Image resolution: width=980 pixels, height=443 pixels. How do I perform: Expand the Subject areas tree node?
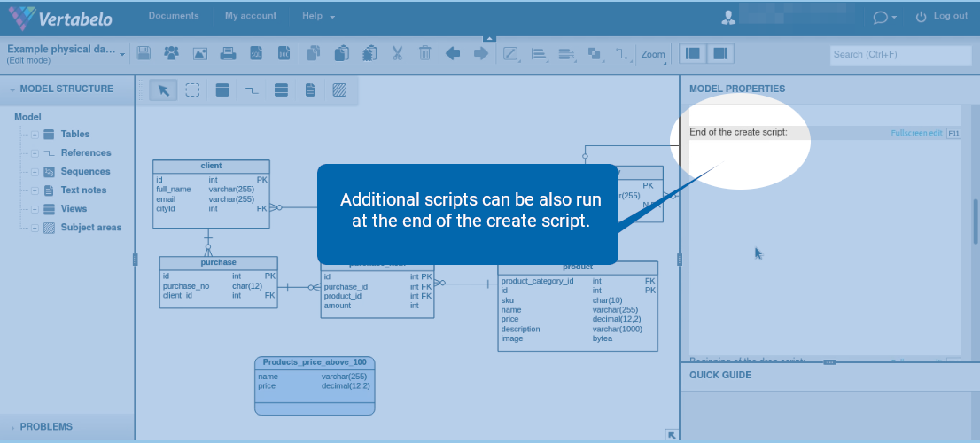(x=35, y=228)
